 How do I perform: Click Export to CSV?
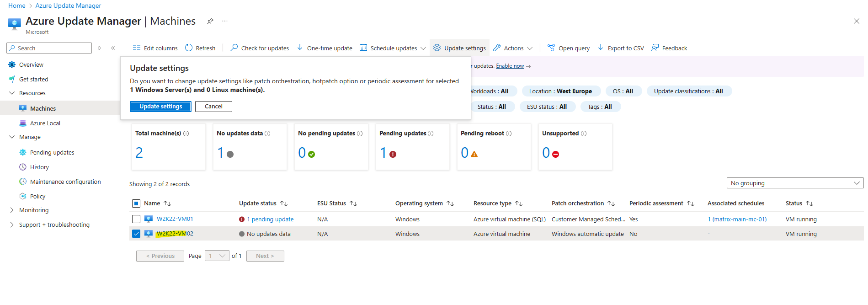(x=621, y=48)
